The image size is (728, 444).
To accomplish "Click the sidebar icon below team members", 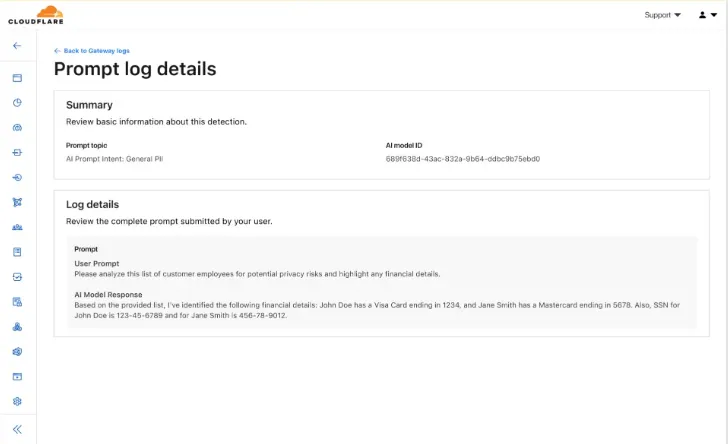I will [x=17, y=252].
